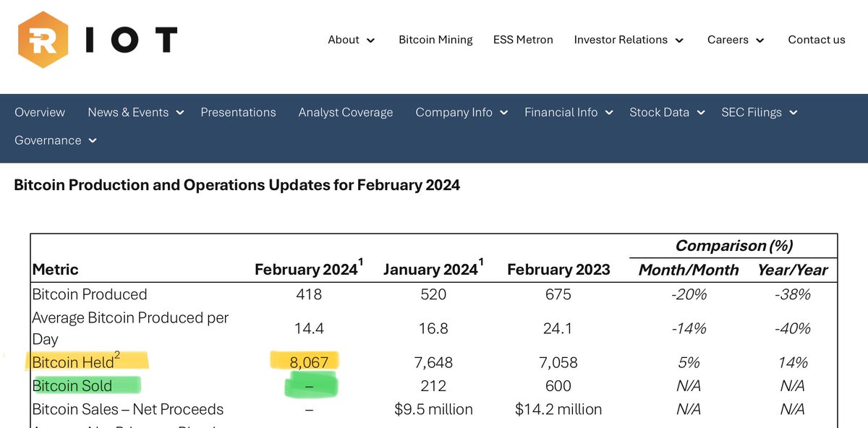Viewport: 868px width, 428px height.
Task: Click the Comparison (%) header
Action: point(733,246)
